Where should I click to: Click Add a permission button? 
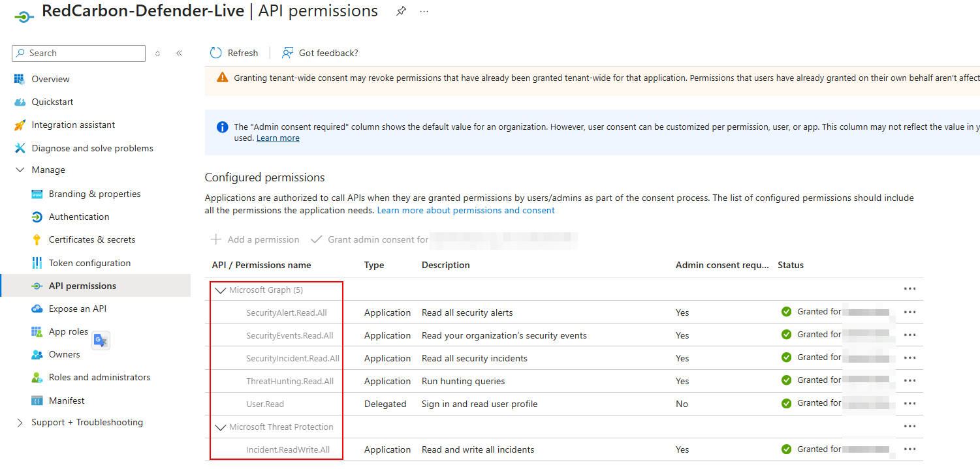click(255, 240)
